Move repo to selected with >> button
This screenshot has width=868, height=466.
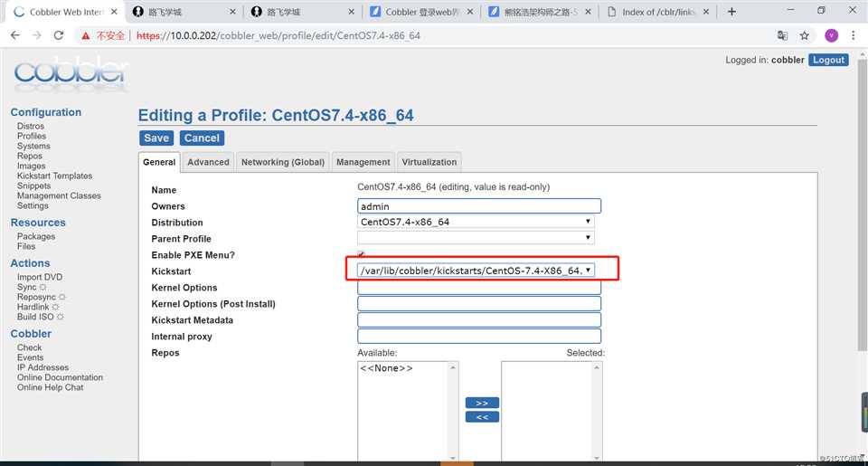click(482, 403)
